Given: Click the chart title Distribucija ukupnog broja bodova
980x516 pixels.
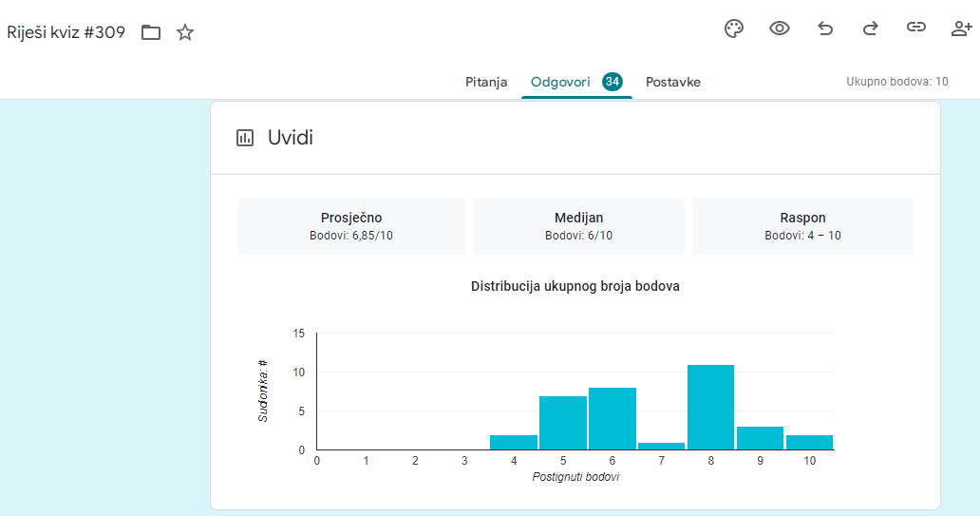Looking at the screenshot, I should (x=575, y=286).
